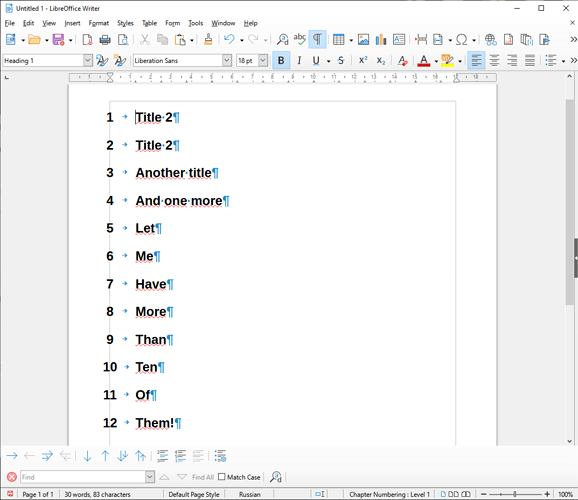578x500 pixels.
Task: Click the Clone Formatting paintbrush icon
Action: pos(208,39)
